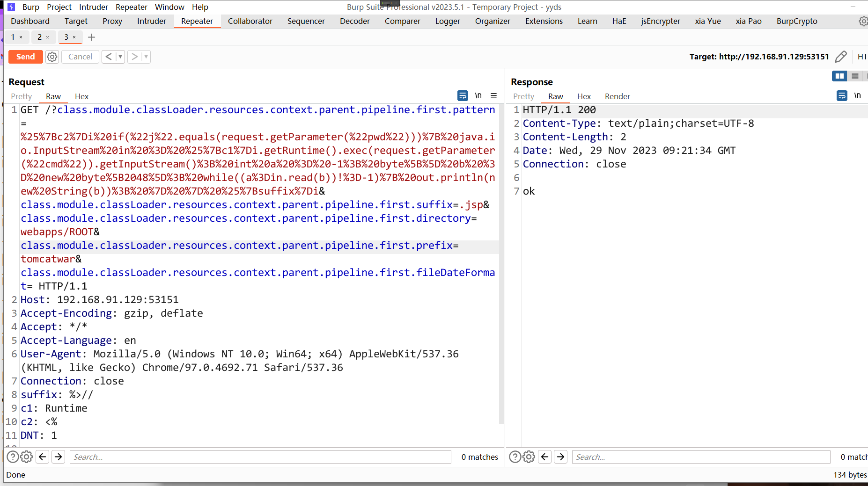
Task: Open Request search help icon
Action: pos(13,457)
